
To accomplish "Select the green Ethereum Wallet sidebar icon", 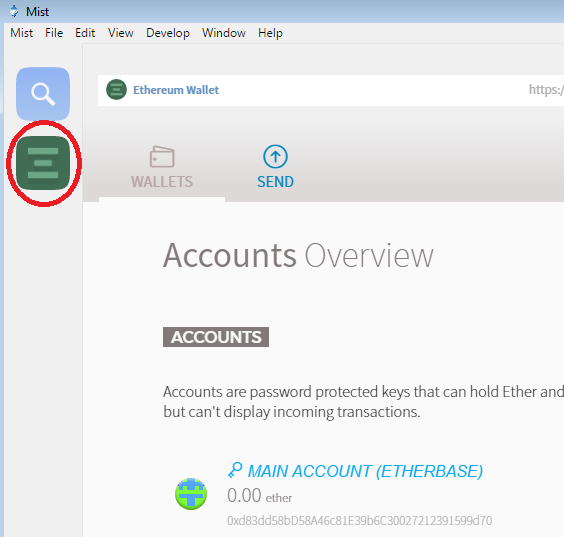I will click(43, 163).
